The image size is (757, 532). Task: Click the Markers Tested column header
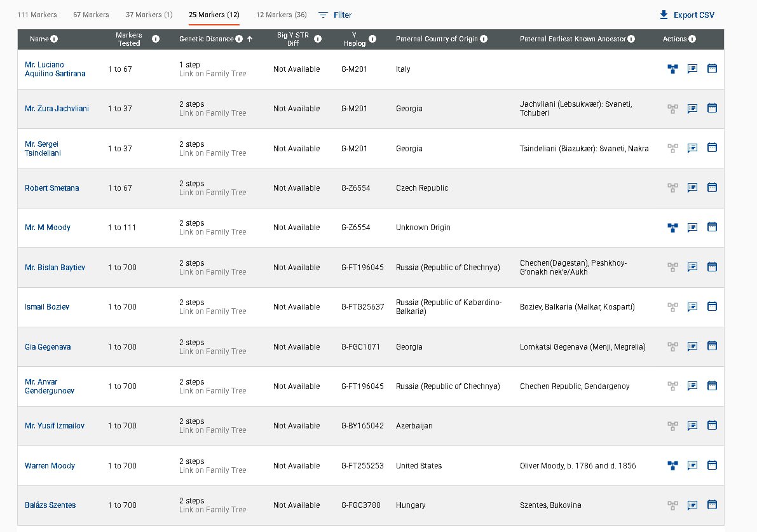129,39
